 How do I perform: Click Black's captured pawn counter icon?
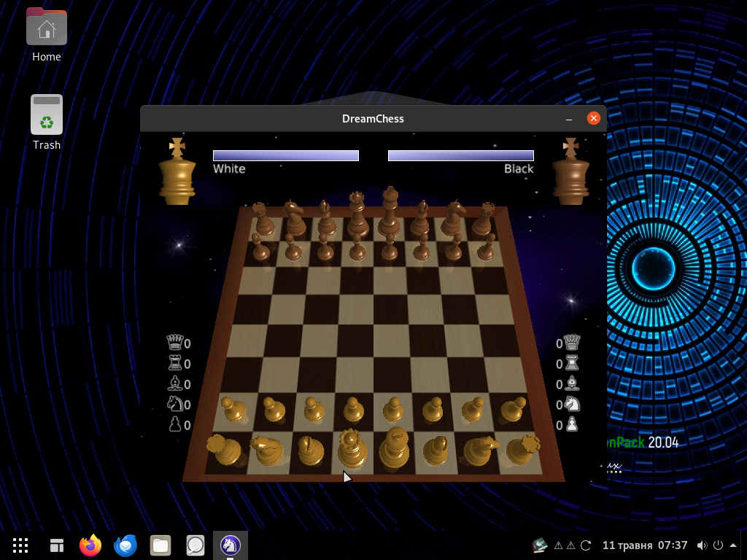click(x=572, y=424)
